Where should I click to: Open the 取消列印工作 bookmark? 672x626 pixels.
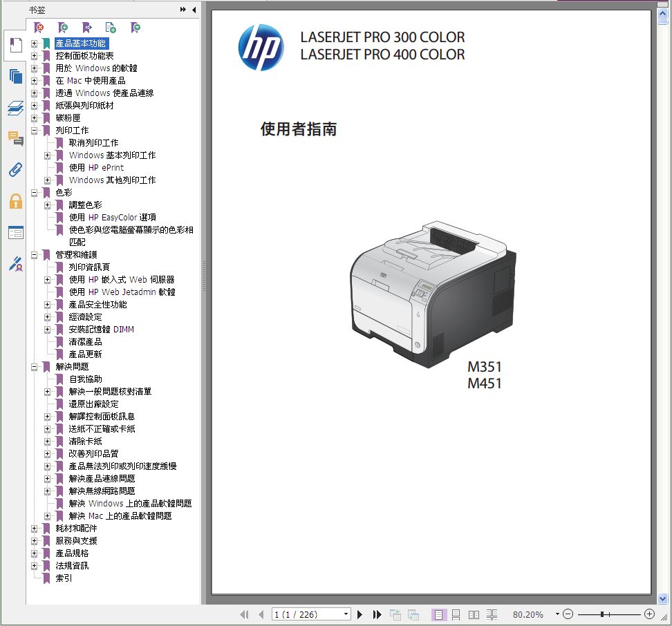(x=93, y=142)
